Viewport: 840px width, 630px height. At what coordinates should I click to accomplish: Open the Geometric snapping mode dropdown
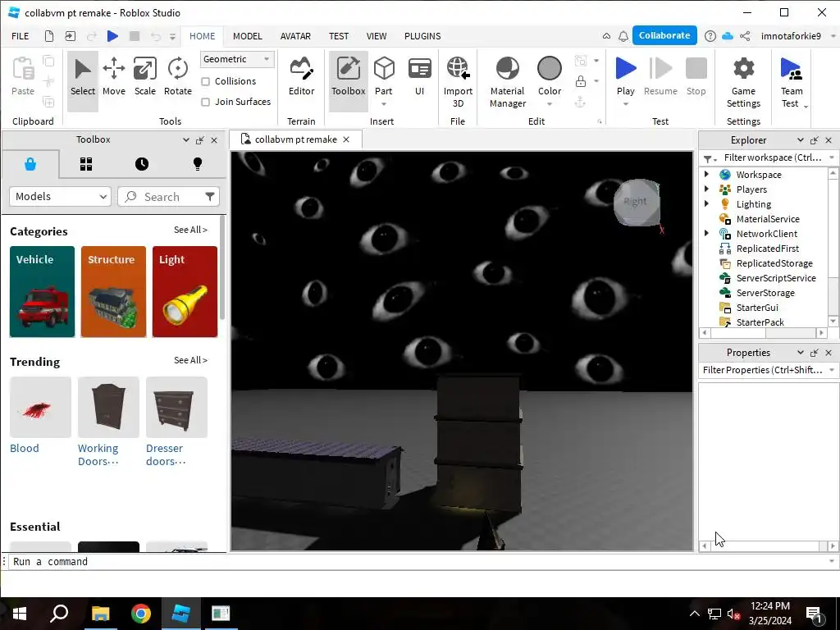coord(237,59)
